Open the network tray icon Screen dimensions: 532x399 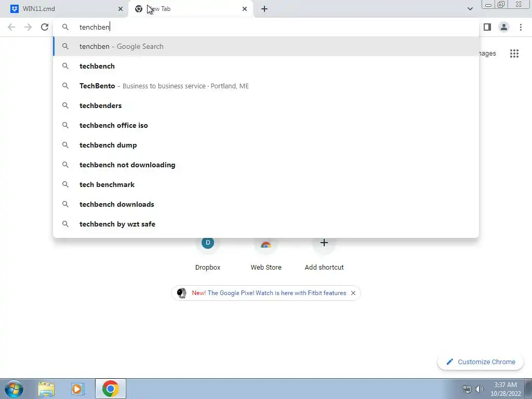467,389
